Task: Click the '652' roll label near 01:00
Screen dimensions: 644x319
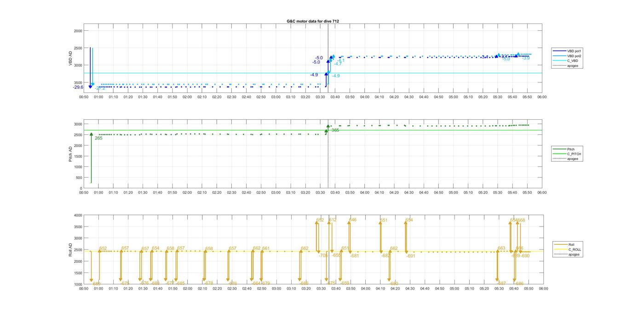Action: pyautogui.click(x=103, y=249)
